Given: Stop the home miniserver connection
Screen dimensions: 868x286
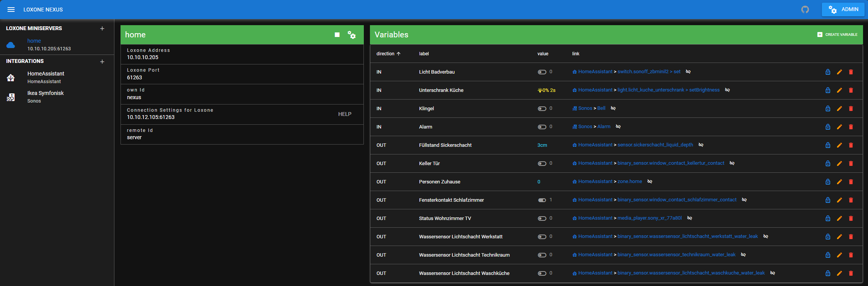Looking at the screenshot, I should [337, 35].
